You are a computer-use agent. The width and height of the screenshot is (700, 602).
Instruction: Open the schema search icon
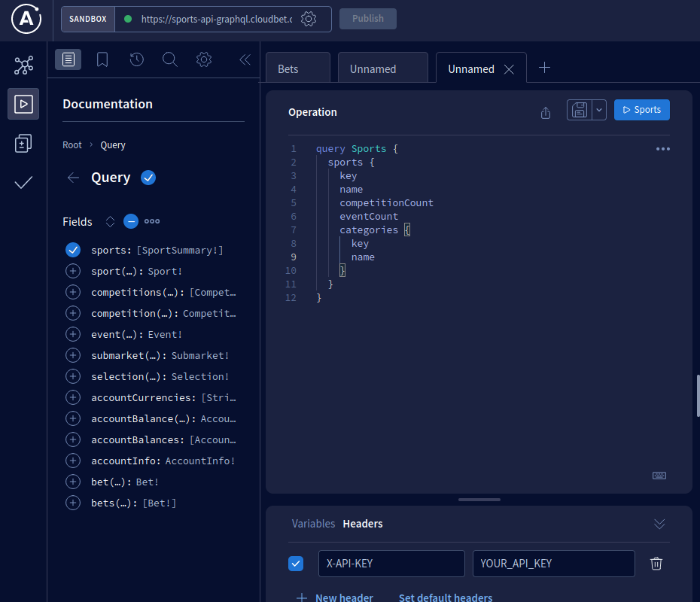170,59
